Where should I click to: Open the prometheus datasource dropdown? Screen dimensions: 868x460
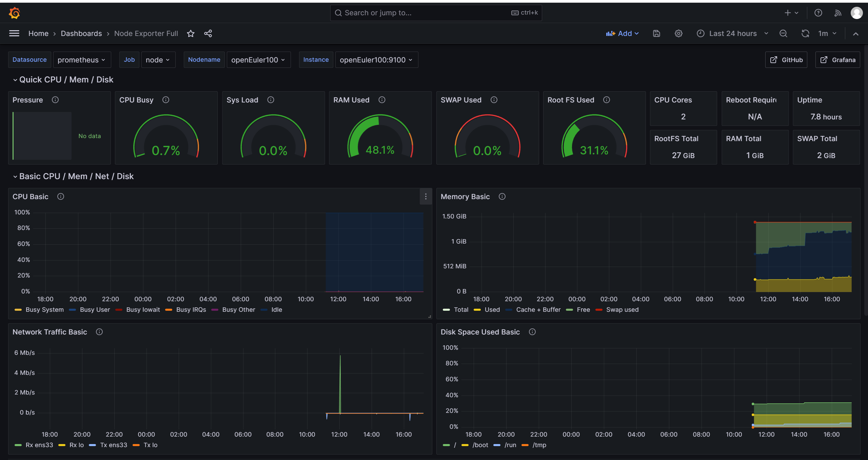tap(81, 60)
